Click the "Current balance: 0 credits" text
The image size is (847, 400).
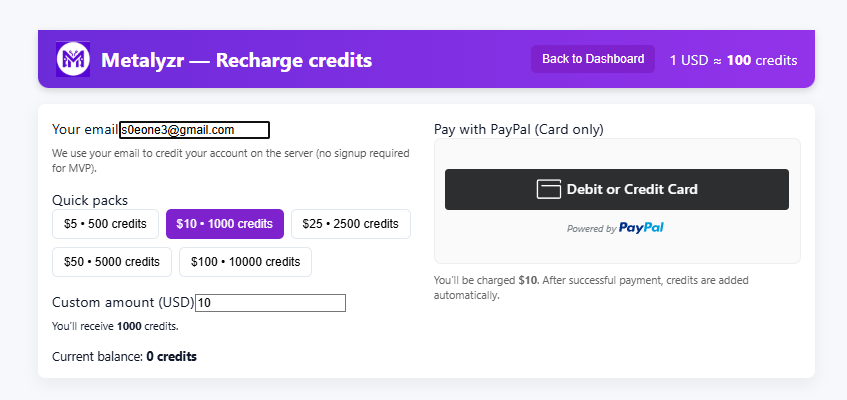124,356
